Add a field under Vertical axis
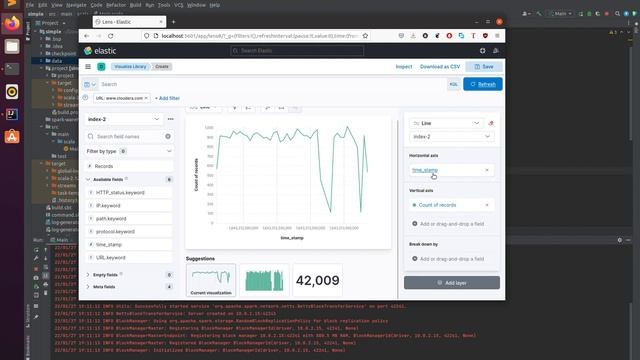Image resolution: width=640 pixels, height=360 pixels. point(451,224)
